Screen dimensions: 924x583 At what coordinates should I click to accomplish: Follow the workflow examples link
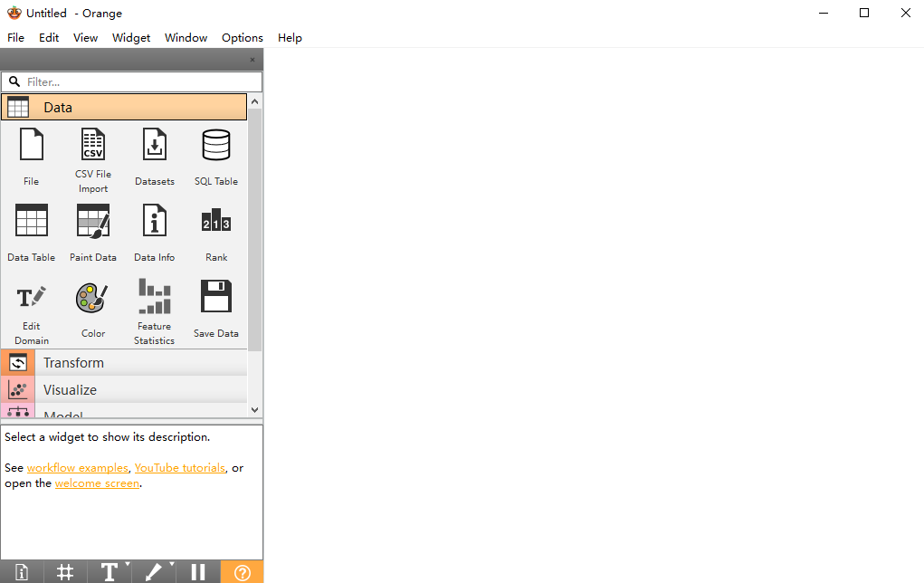(77, 467)
